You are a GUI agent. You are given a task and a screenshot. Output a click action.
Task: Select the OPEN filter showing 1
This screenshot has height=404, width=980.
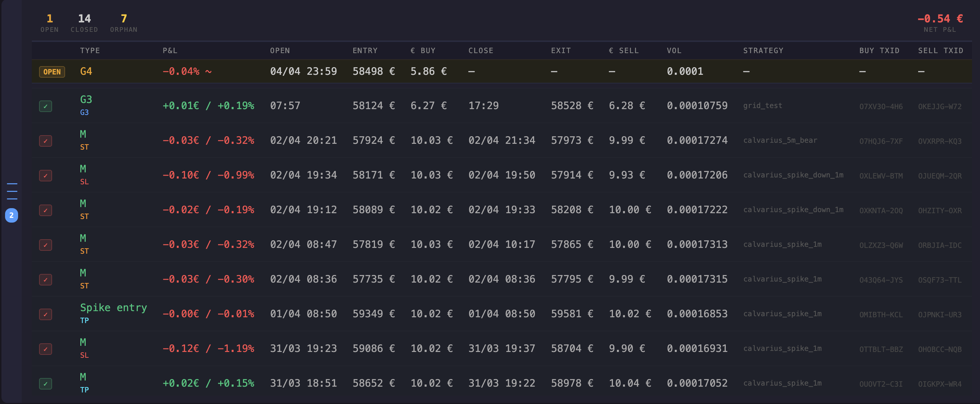point(49,23)
